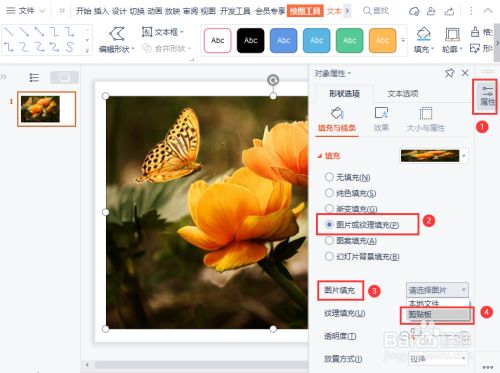
Task: Click the 属性 sidebar button
Action: [x=487, y=96]
